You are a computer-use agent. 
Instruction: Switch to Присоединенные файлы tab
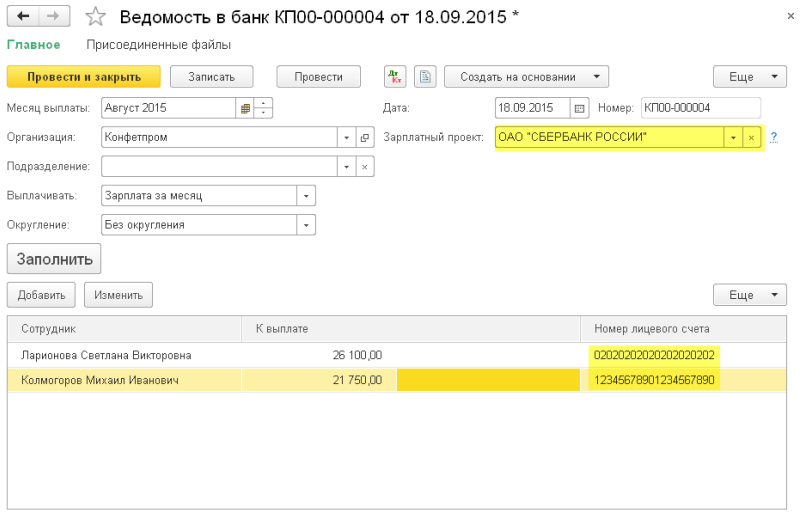[x=159, y=45]
